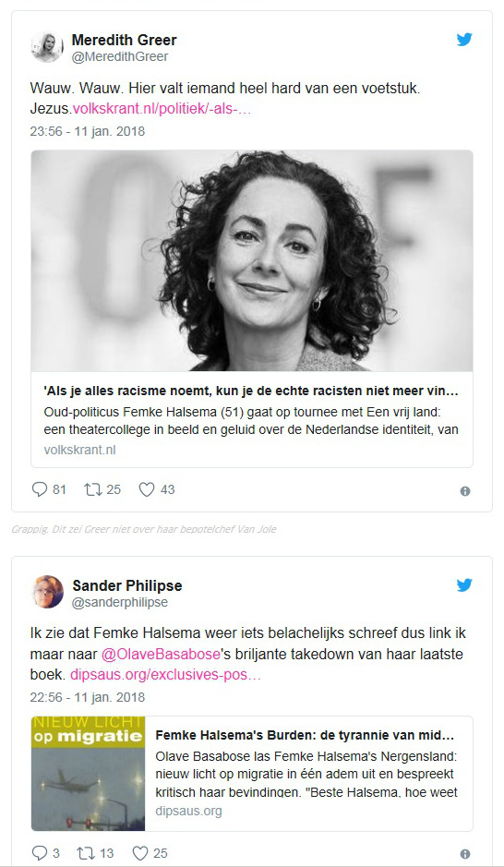Open the Volkskrant article card headline about racisme
504x867 pixels.
[251, 391]
